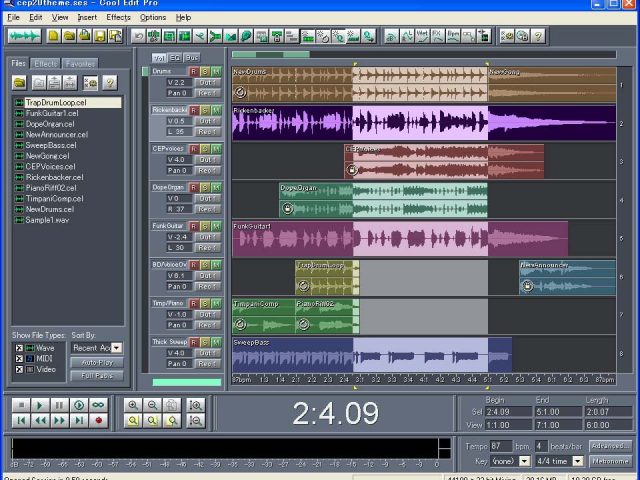Select the Tempo bpm input field

[500, 445]
